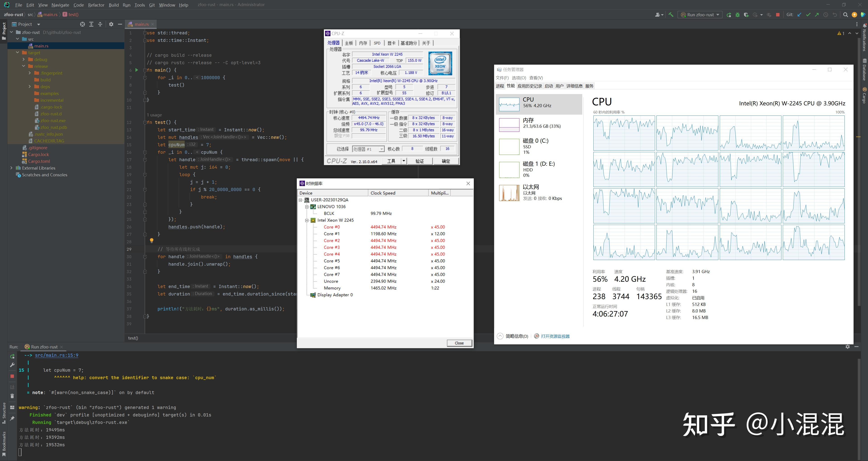Expand the debug folder in project tree
Screen dimensions: 868x461
[24, 60]
